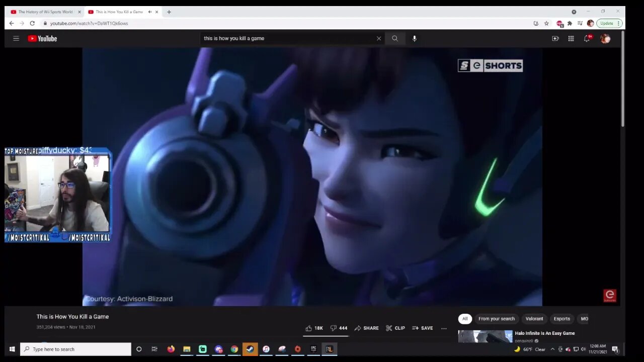Open Discord from the taskbar
The width and height of the screenshot is (644, 362).
pos(218,349)
